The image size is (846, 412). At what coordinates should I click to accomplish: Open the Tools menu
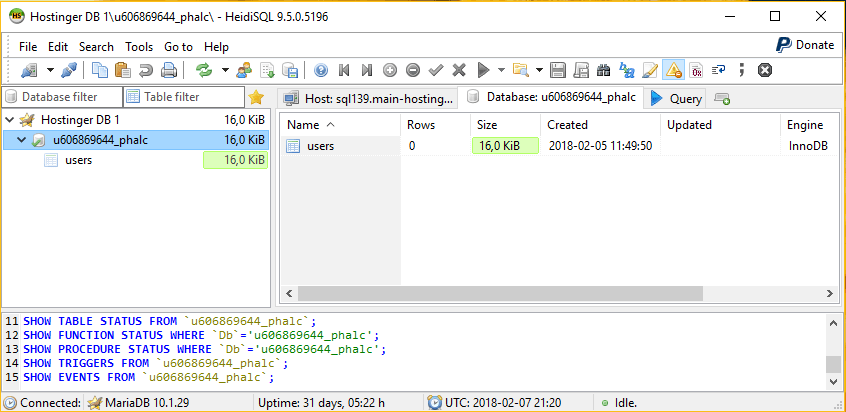pyautogui.click(x=139, y=47)
